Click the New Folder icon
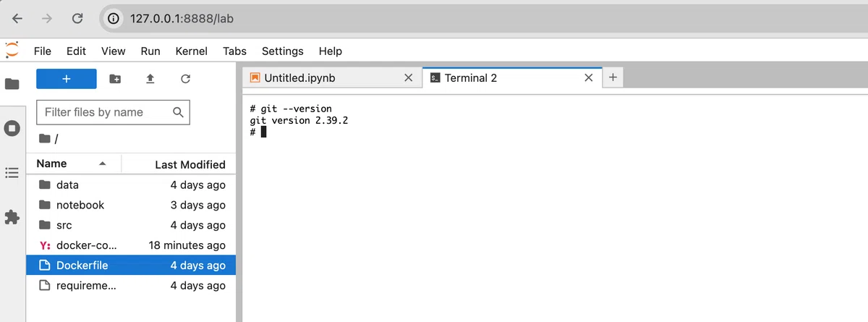The image size is (868, 322). click(115, 79)
